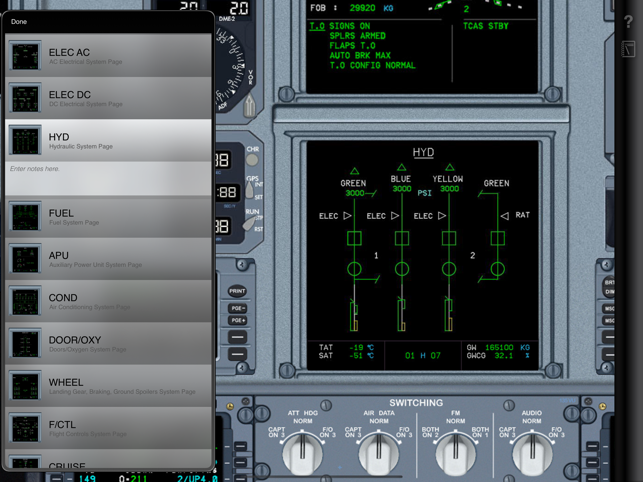Open the ELEC AC system page

pos(108,55)
